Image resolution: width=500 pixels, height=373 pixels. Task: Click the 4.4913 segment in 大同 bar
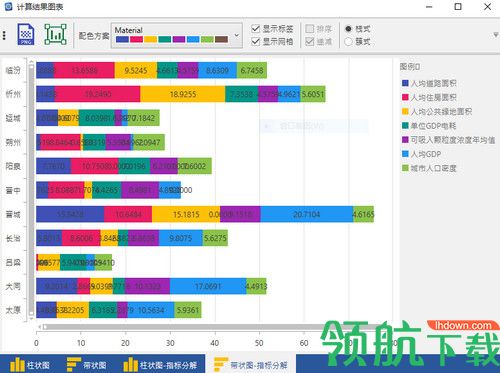[256, 286]
